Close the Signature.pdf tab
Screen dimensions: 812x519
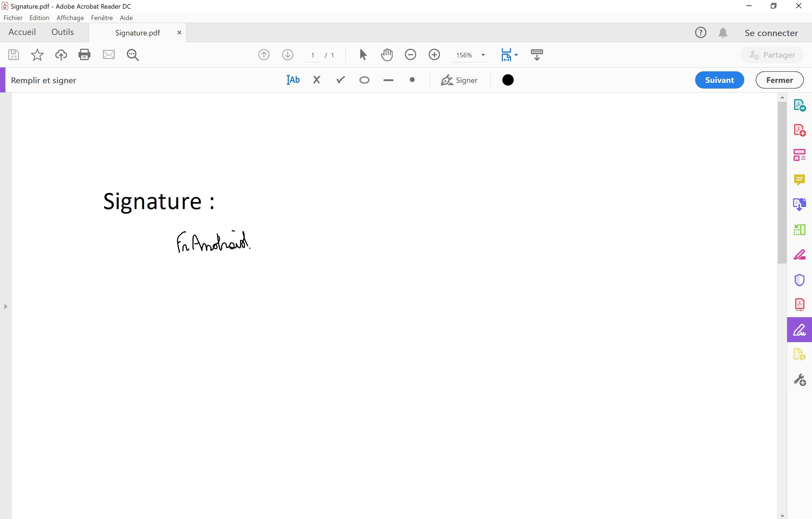coord(179,33)
